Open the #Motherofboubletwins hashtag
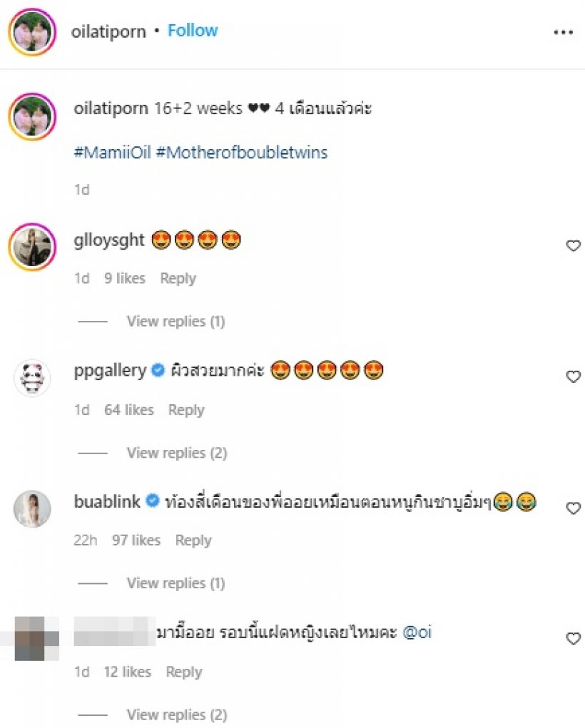The height and width of the screenshot is (728, 585). point(242,153)
